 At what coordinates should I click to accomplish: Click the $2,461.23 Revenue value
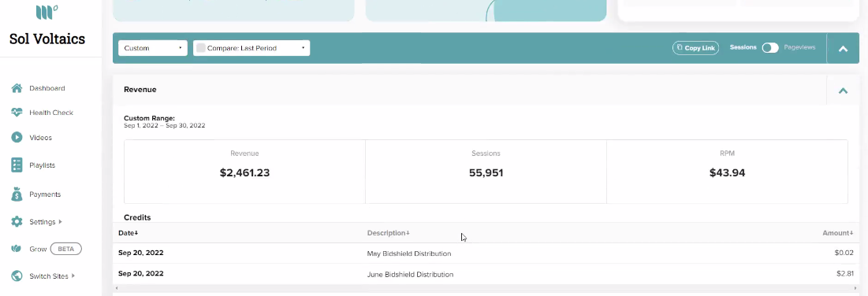click(x=244, y=172)
